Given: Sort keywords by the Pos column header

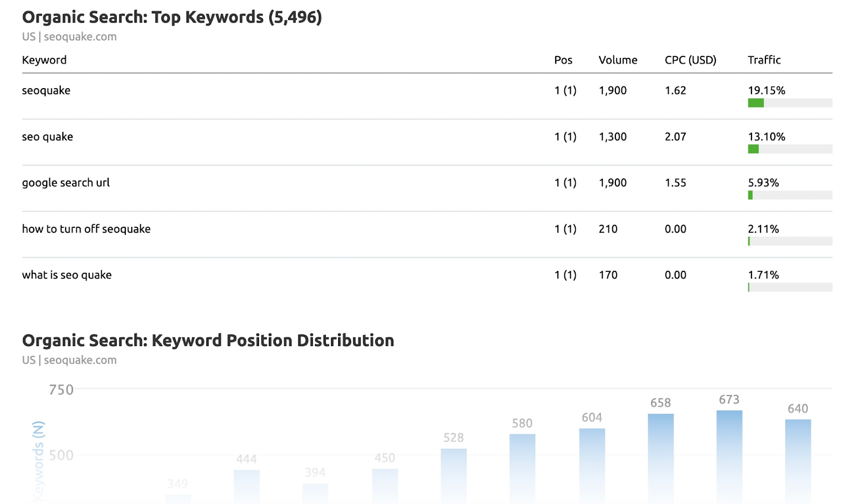Looking at the screenshot, I should (563, 60).
